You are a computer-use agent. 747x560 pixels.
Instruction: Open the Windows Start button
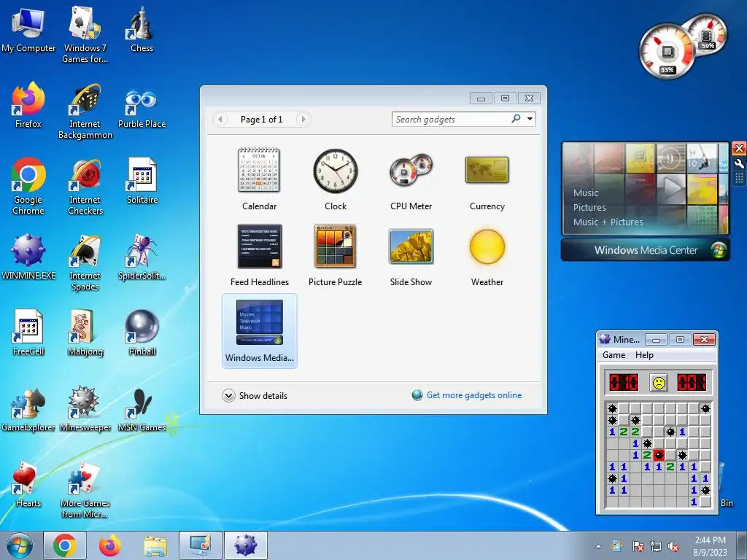click(x=20, y=545)
